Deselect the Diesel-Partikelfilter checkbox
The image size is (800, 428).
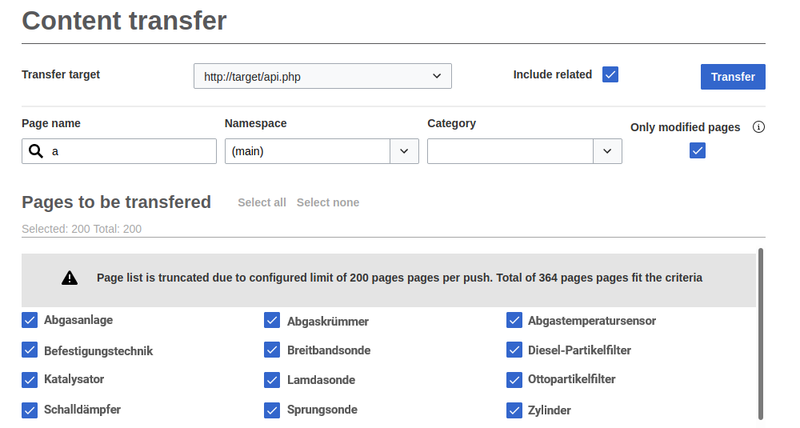point(514,350)
